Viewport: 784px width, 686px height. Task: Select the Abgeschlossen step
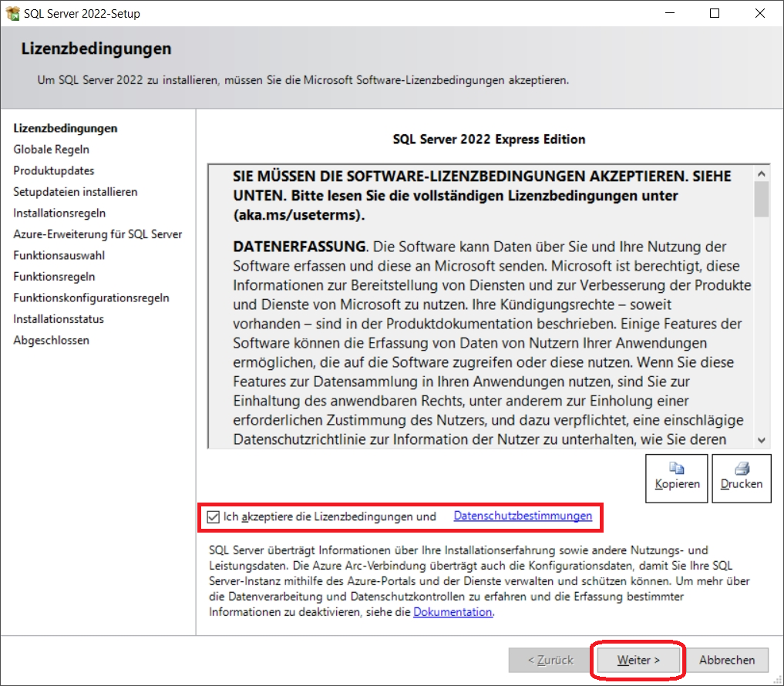(x=52, y=340)
